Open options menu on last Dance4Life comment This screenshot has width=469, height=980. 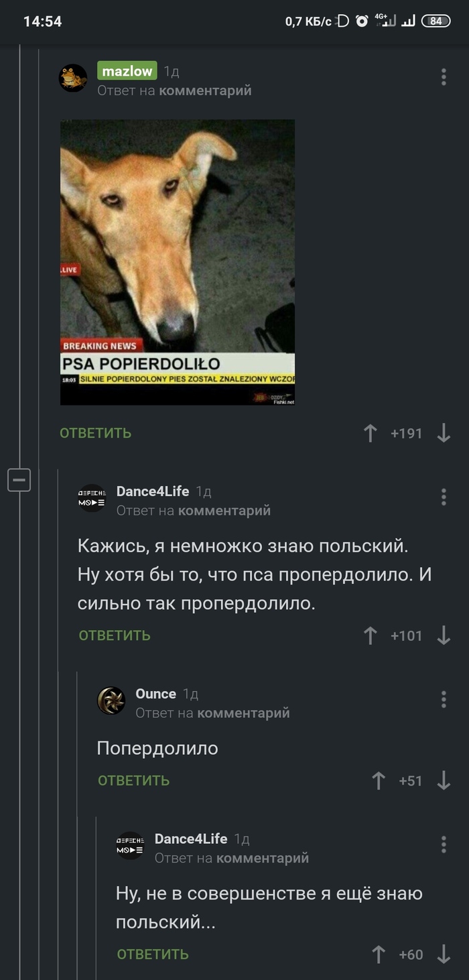pos(444,845)
